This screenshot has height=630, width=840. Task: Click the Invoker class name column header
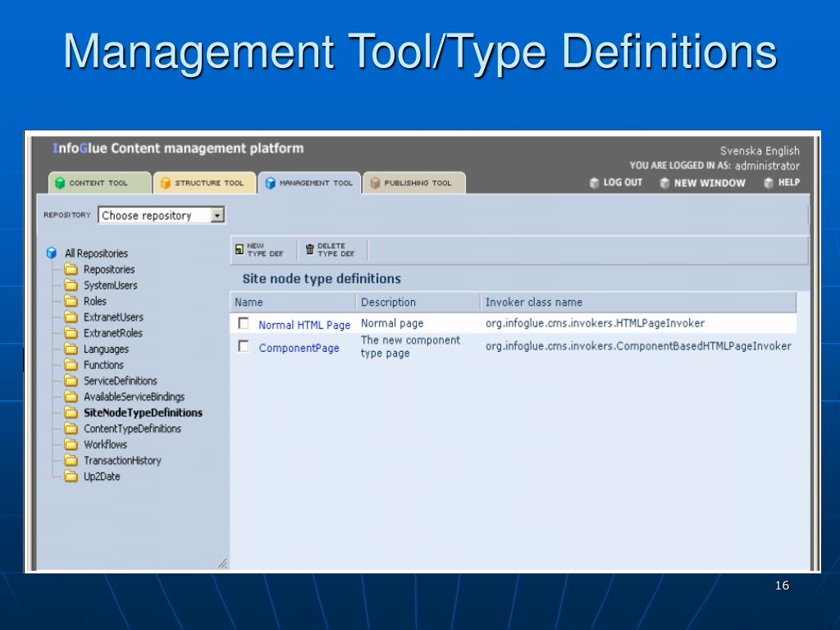[533, 302]
